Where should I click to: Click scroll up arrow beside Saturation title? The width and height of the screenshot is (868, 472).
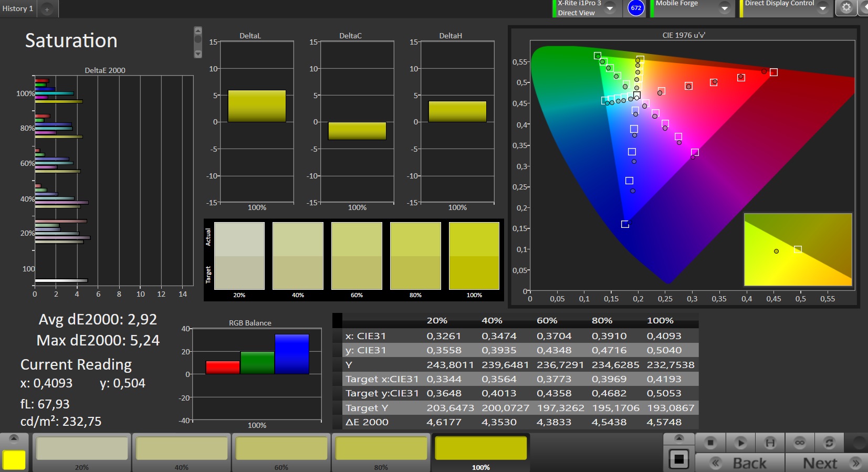[198, 30]
